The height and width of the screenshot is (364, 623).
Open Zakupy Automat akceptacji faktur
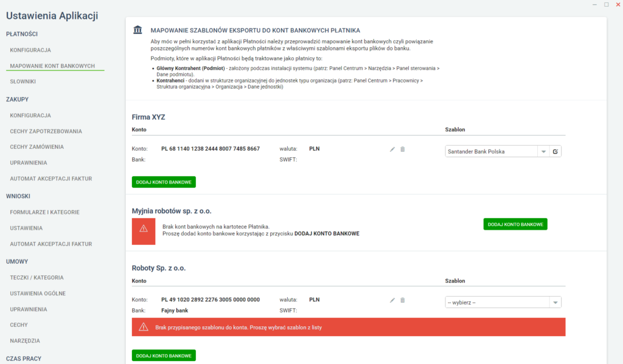click(x=51, y=179)
